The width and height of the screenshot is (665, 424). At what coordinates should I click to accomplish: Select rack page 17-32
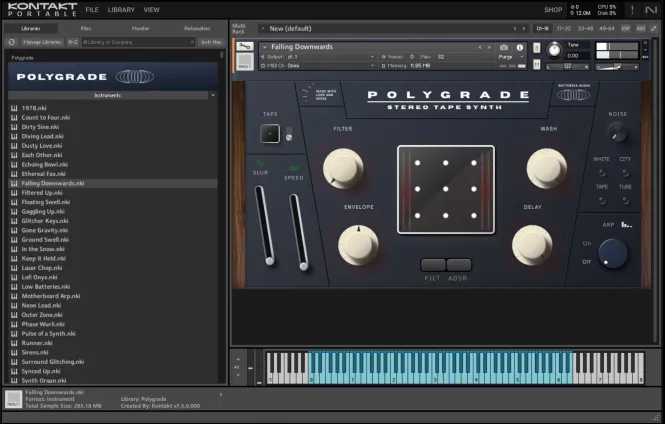[564, 28]
